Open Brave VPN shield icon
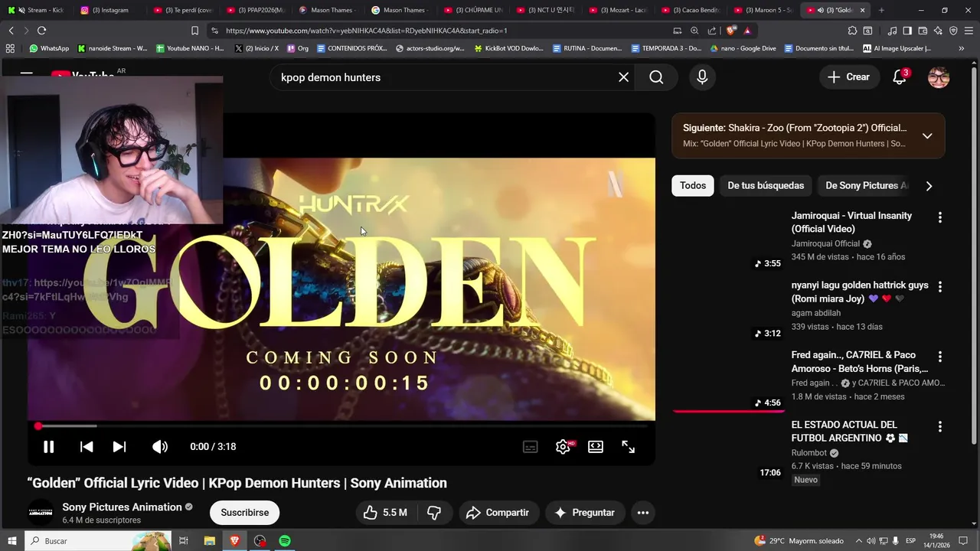 953,31
